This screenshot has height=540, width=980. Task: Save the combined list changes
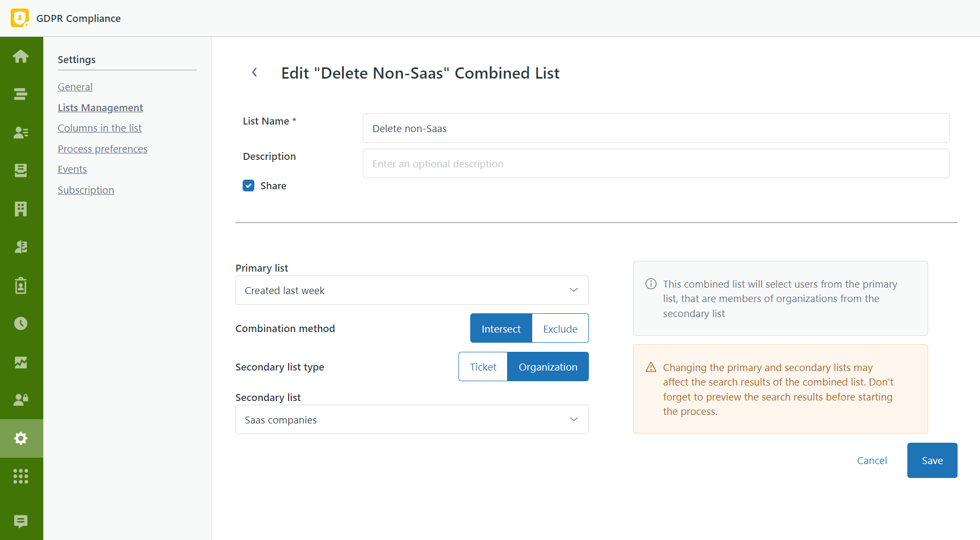932,460
